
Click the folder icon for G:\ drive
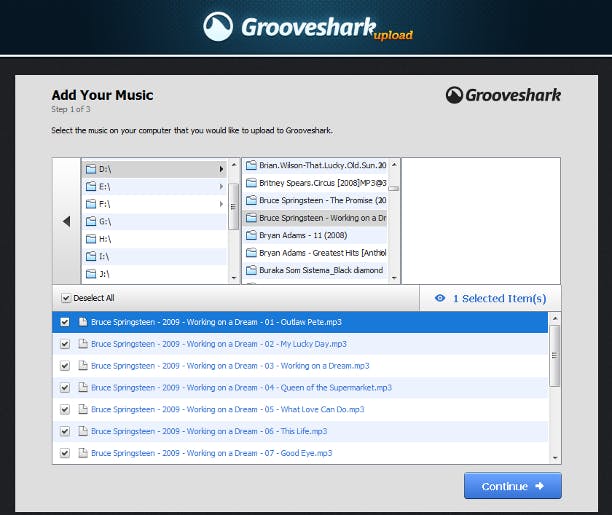91,221
